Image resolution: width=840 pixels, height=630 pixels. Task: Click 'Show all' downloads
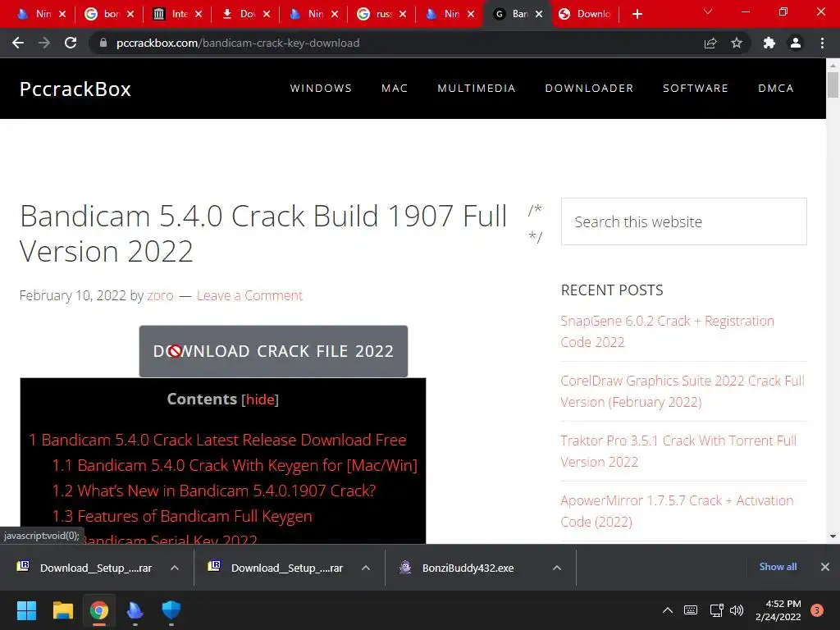(778, 567)
